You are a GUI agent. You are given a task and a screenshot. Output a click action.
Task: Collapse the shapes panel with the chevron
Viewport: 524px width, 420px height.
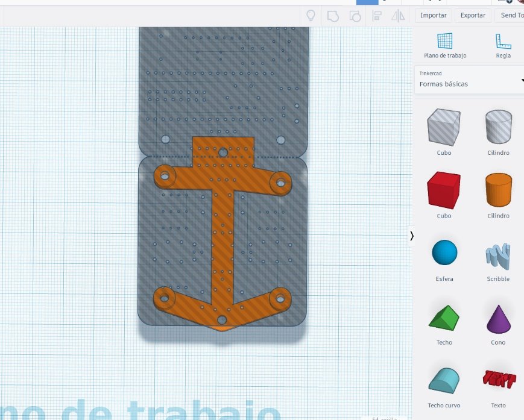tap(412, 236)
